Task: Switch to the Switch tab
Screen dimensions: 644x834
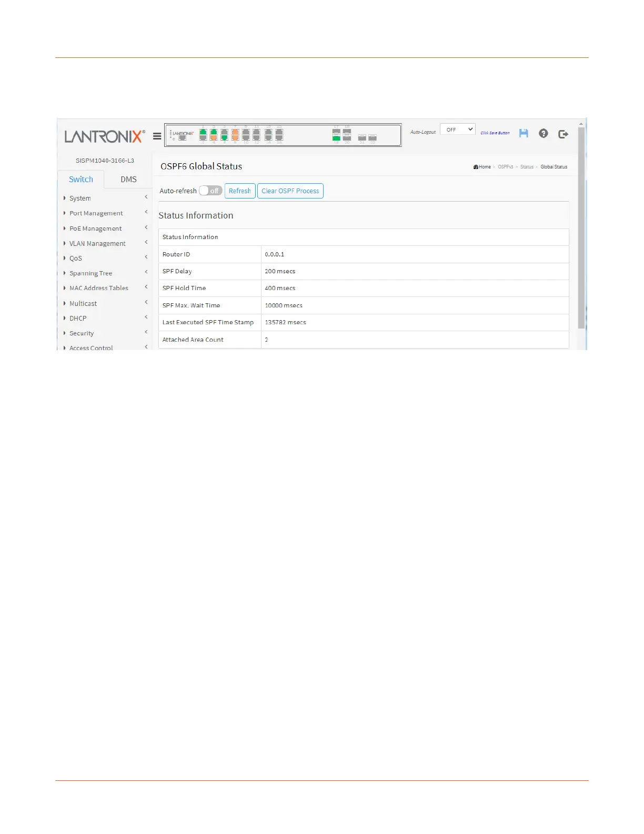Action: (x=81, y=179)
